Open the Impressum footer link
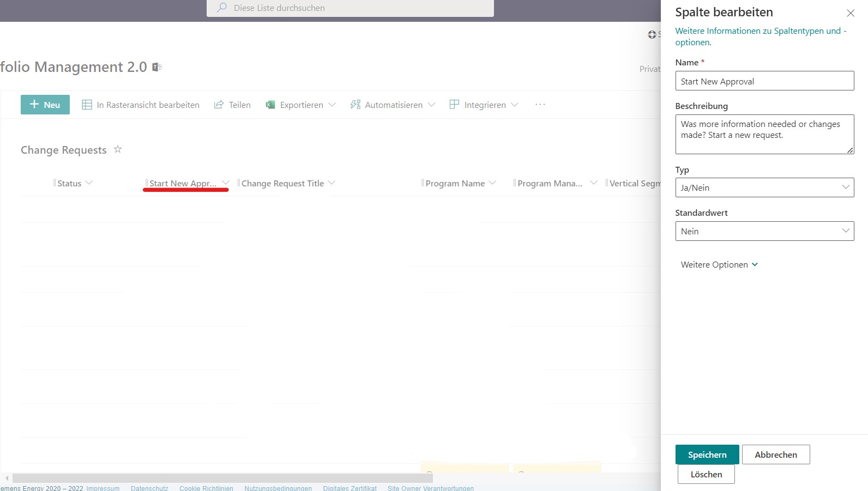Screen dimensions: 868x491 (103, 488)
